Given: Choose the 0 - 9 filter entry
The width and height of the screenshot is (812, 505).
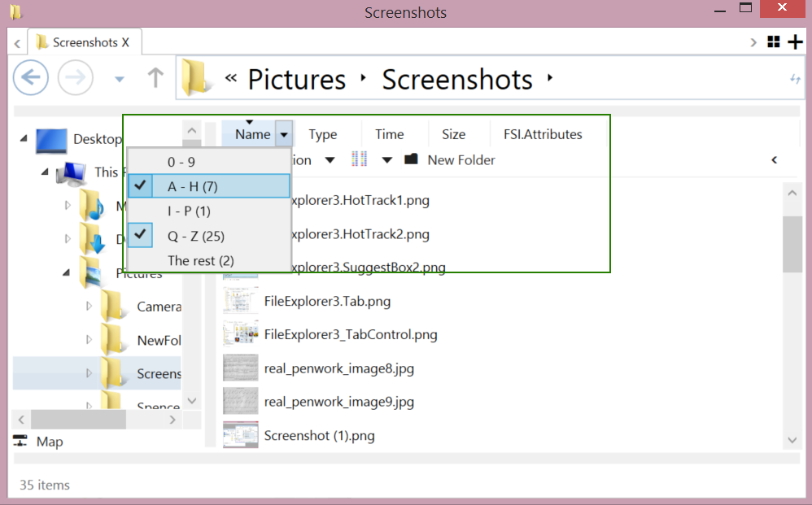Looking at the screenshot, I should [209, 162].
